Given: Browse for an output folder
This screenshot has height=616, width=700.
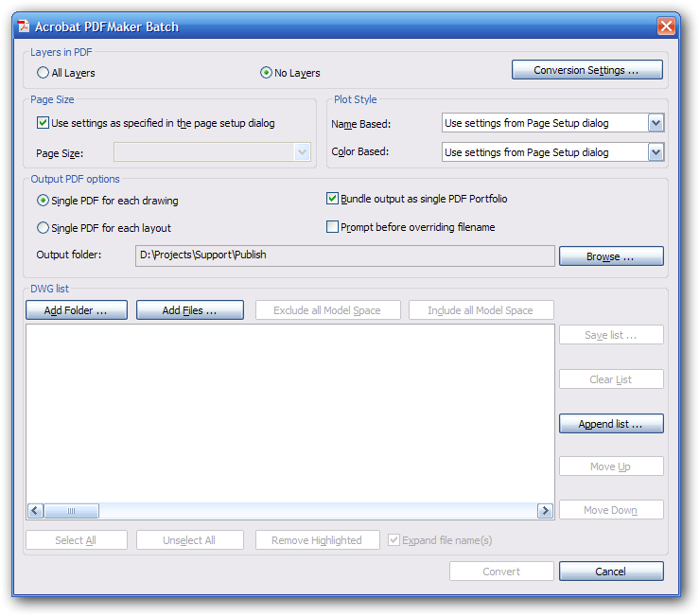Looking at the screenshot, I should tap(610, 256).
